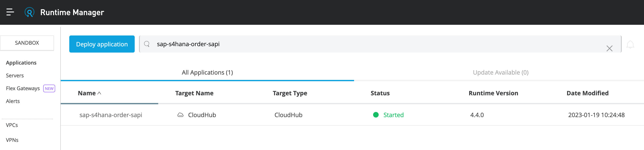Sort by the Date Modified column
This screenshot has height=150, width=644.
[x=588, y=93]
